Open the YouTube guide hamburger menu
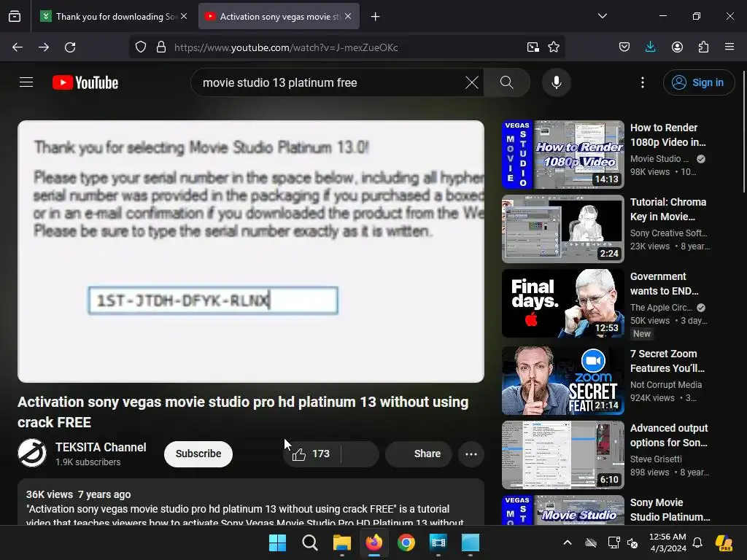Screen dimensions: 747x560 coord(26,82)
